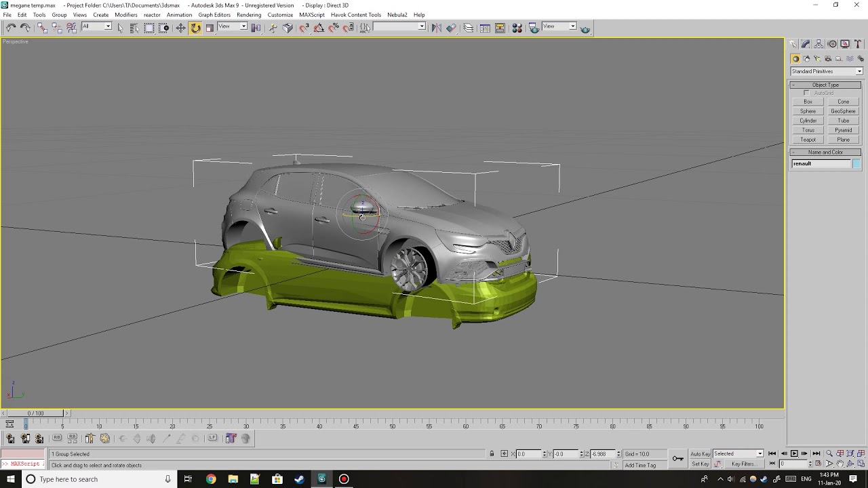The image size is (868, 488).
Task: Click the Plane button
Action: click(844, 140)
